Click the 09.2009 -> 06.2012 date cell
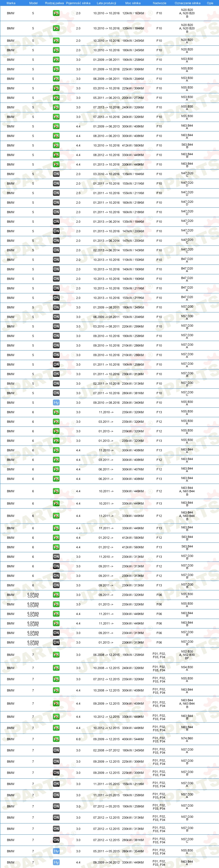 (106, 862)
